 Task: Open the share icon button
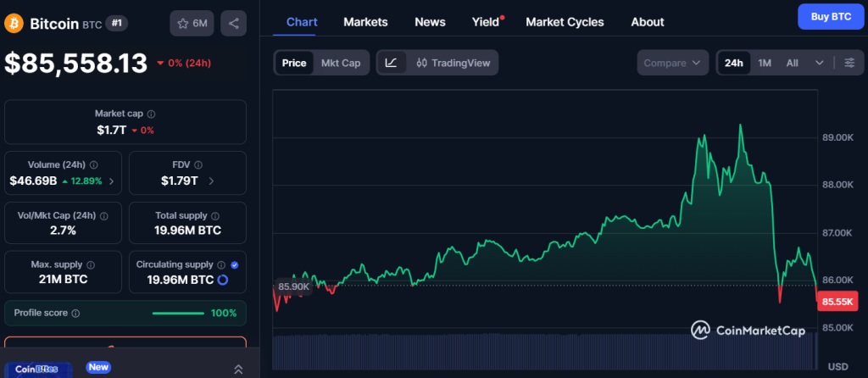coord(234,23)
